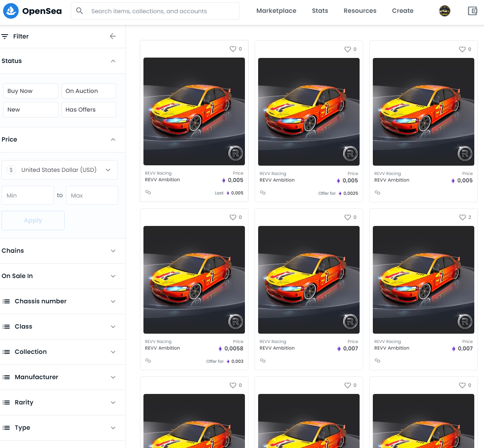The height and width of the screenshot is (448, 484).
Task: Click the Filter heading text
Action: (21, 36)
